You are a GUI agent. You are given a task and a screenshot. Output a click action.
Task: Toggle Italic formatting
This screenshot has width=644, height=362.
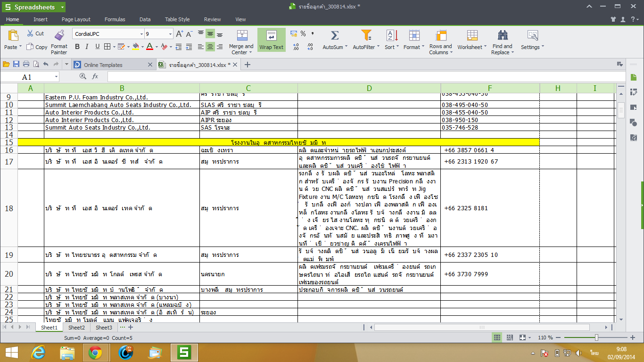point(88,46)
